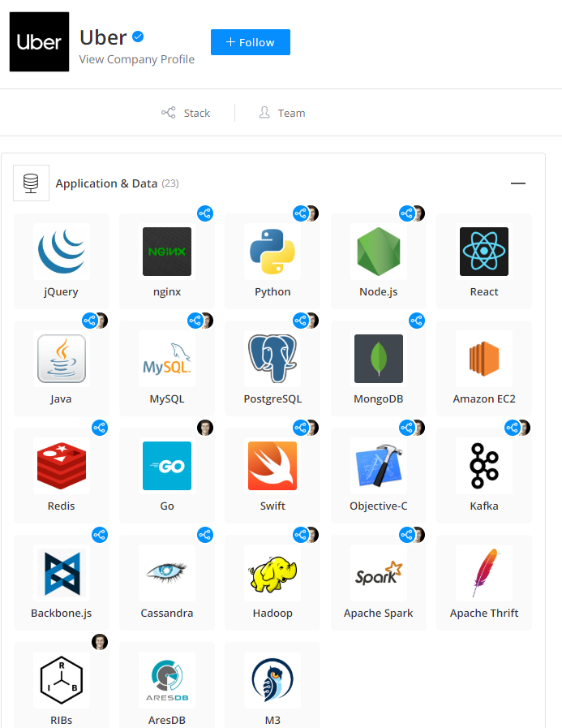The width and height of the screenshot is (562, 728).
Task: Click the Amazon EC2 orange icon
Action: (484, 359)
